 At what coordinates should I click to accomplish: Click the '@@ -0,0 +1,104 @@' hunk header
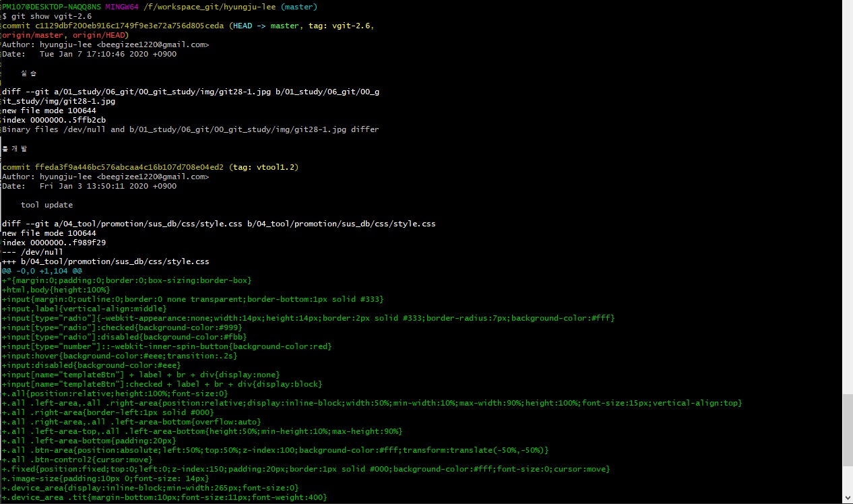tap(42, 271)
